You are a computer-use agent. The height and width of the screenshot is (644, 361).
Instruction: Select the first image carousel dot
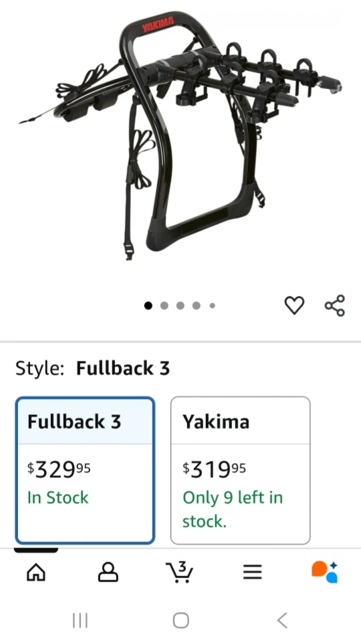coord(148,305)
